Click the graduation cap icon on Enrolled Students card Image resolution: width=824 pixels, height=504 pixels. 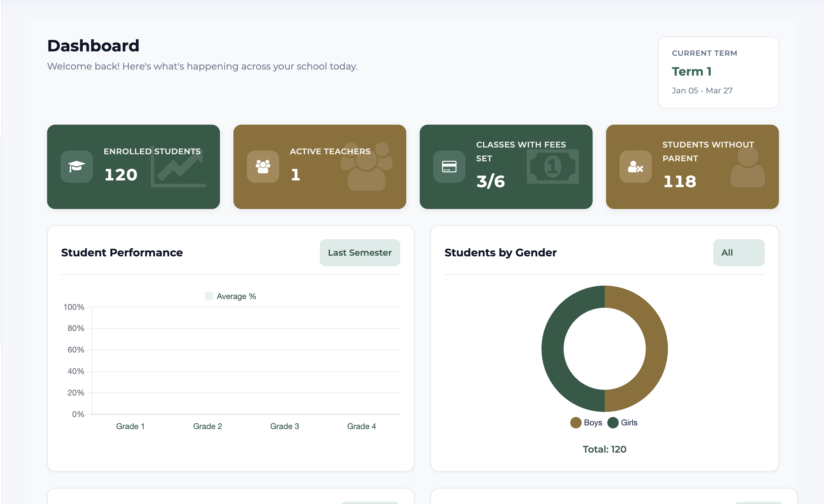76,167
